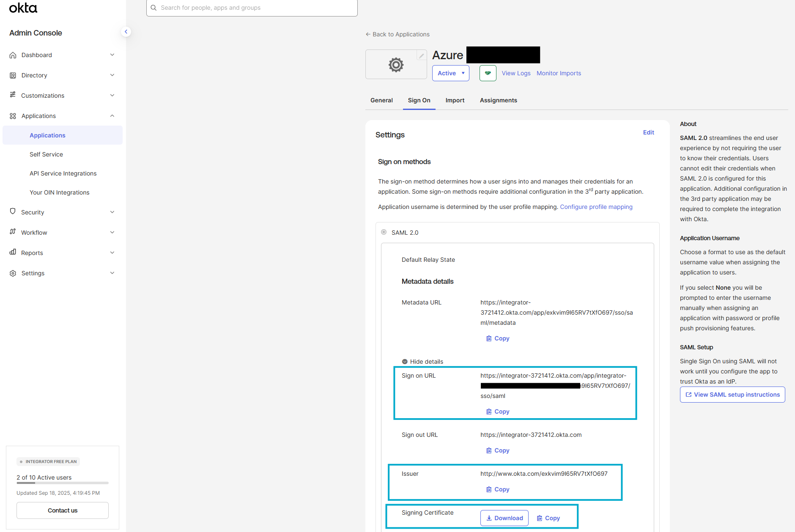Expand the Directory section in sidebar
This screenshot has width=795, height=532.
[x=62, y=75]
